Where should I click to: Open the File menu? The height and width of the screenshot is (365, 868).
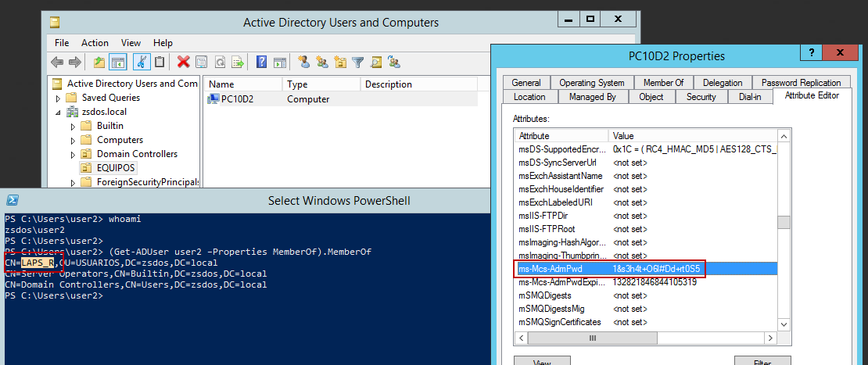pos(62,42)
